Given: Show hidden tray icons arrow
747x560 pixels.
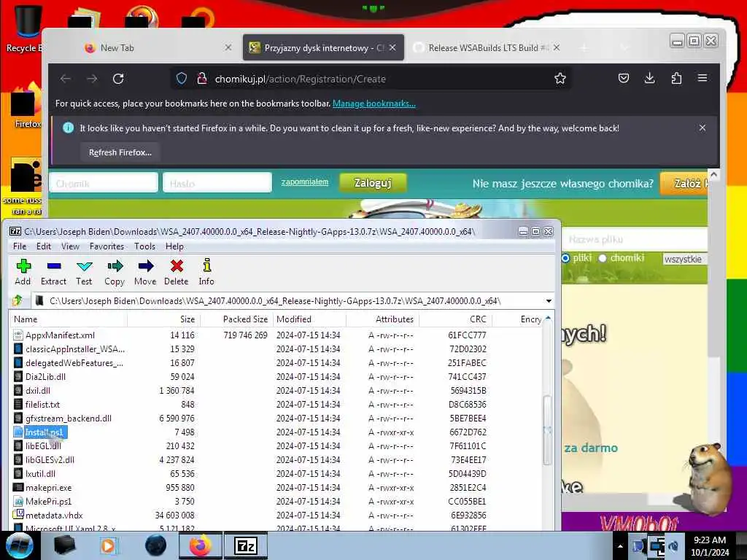Looking at the screenshot, I should [x=620, y=546].
